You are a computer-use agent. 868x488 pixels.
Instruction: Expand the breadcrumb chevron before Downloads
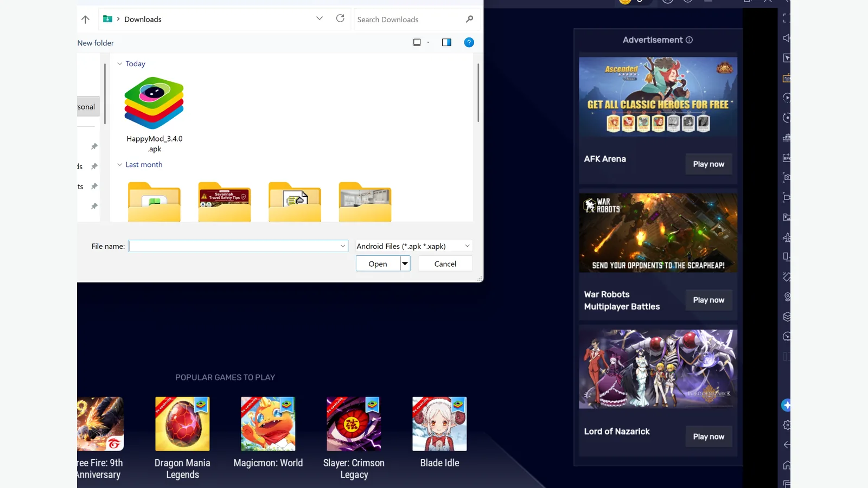pyautogui.click(x=118, y=19)
